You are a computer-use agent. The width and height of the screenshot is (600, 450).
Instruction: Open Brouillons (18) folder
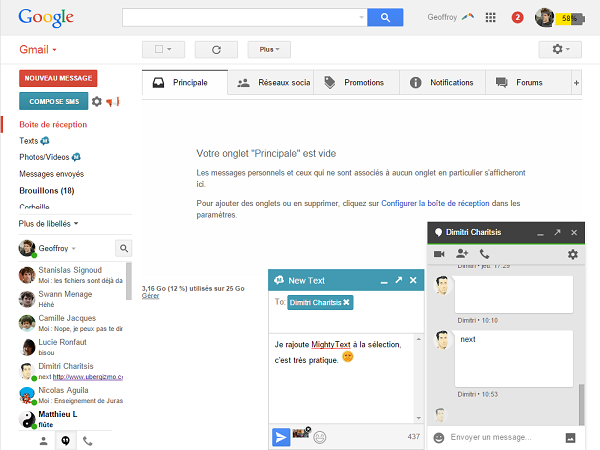tap(47, 191)
